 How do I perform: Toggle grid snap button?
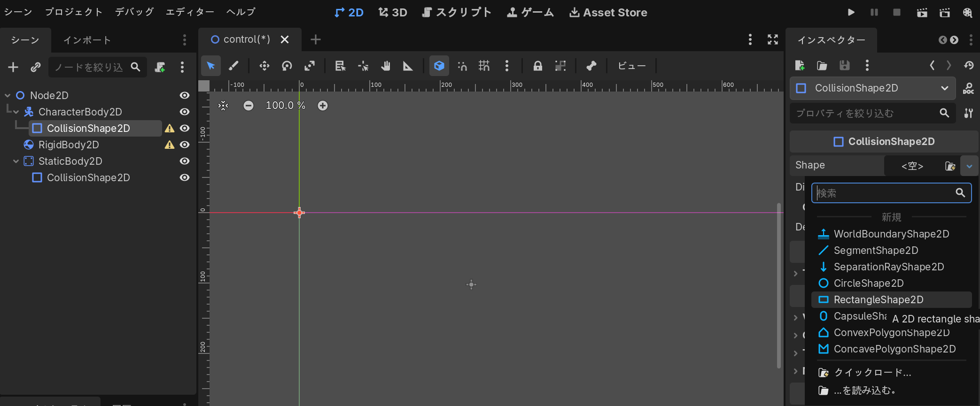tap(484, 66)
